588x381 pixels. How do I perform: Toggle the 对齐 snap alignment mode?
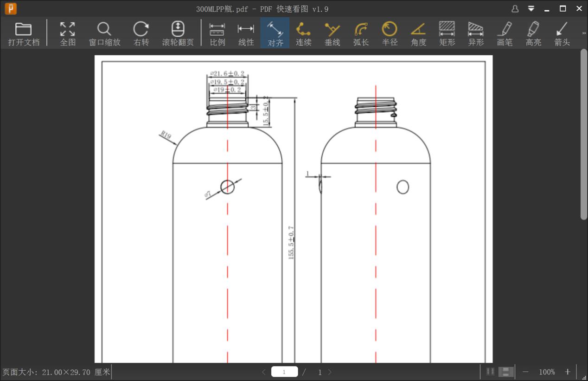[275, 32]
